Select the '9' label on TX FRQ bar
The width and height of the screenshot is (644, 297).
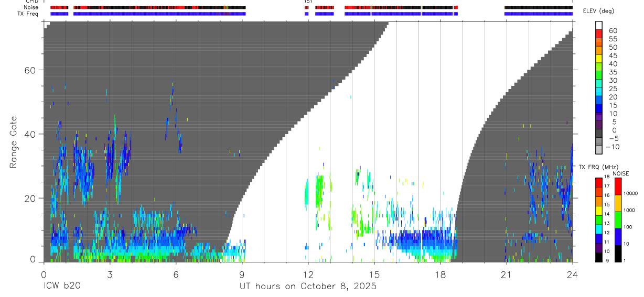pyautogui.click(x=608, y=260)
